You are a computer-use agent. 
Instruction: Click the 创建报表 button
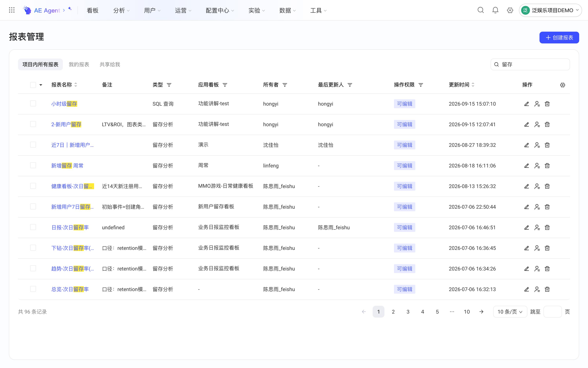pos(559,38)
